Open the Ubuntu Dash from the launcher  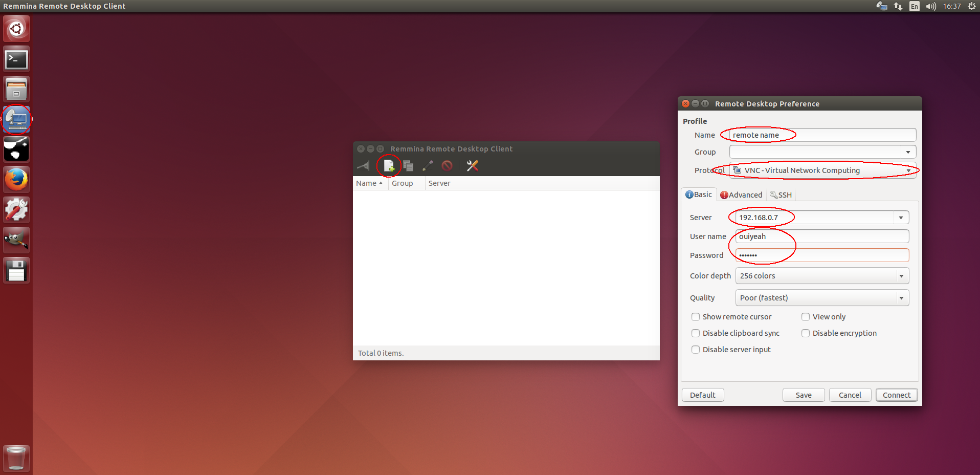click(16, 29)
